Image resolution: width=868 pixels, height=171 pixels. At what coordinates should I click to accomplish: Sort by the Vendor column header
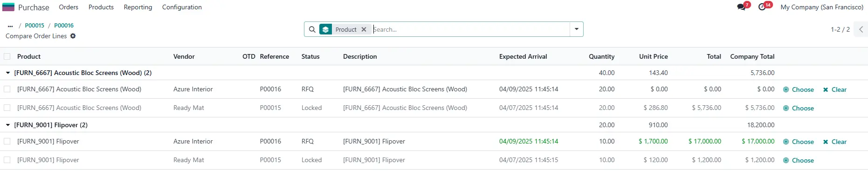coord(184,56)
